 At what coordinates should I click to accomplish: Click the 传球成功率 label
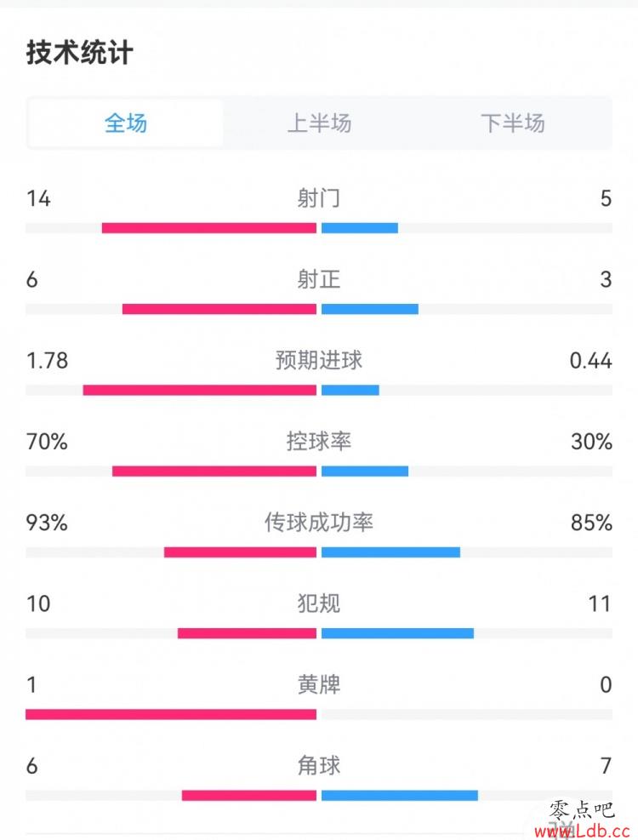[x=319, y=523]
